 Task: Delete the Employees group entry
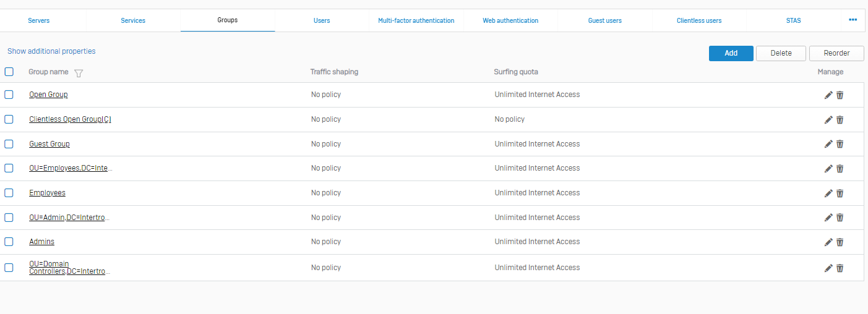pos(840,193)
